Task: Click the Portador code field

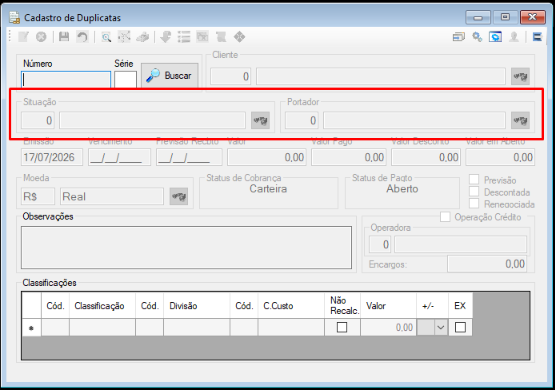Action: [x=302, y=120]
